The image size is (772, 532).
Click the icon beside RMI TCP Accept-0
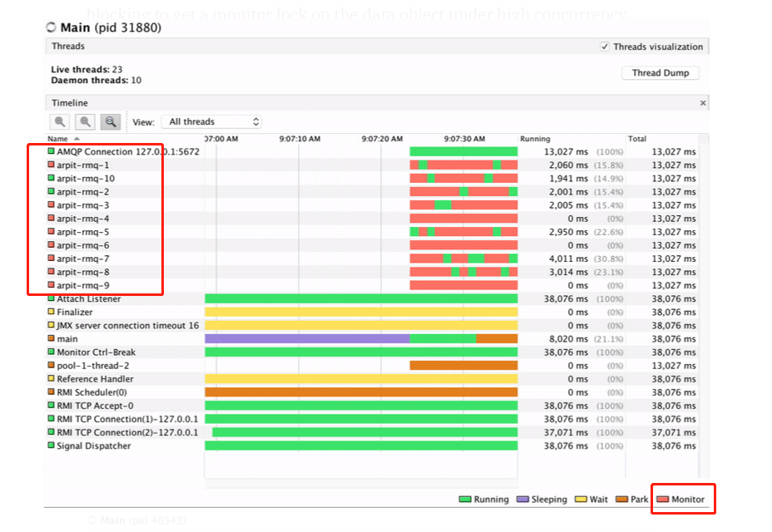point(51,405)
